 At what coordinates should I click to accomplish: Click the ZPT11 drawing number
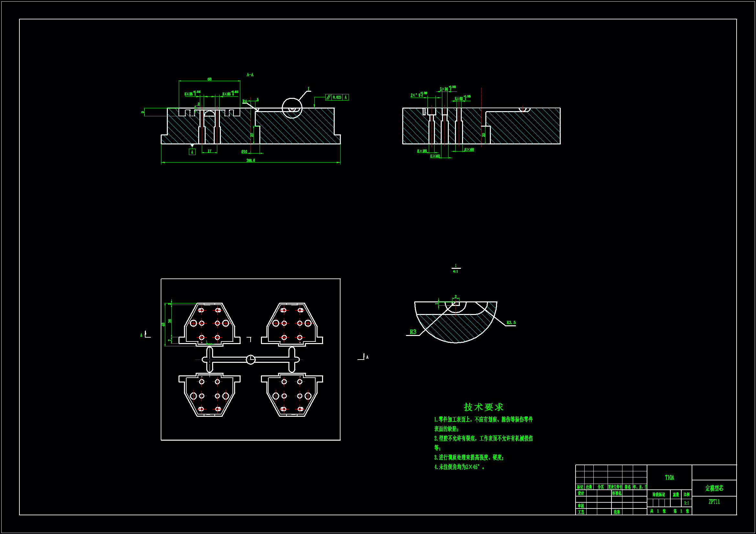[x=714, y=502]
